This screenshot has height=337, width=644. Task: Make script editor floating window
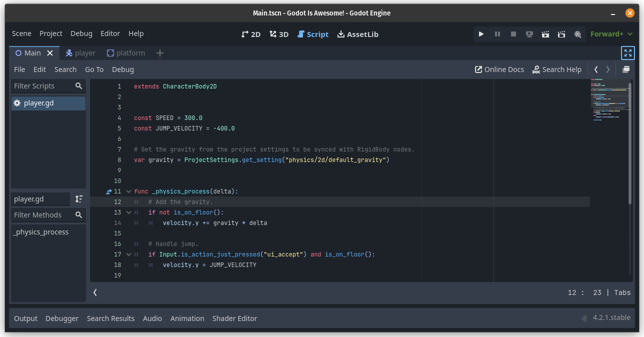click(626, 69)
